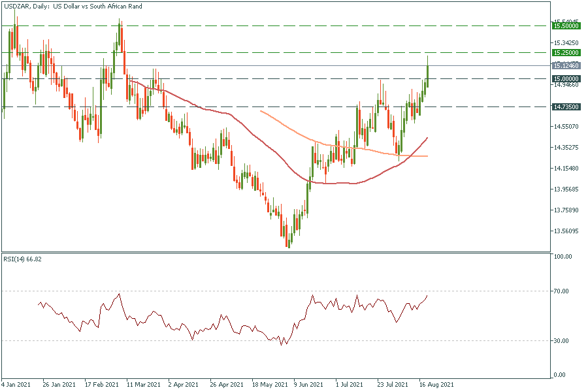Select the 13.56095 price axis label
588x392 pixels.
[566, 231]
